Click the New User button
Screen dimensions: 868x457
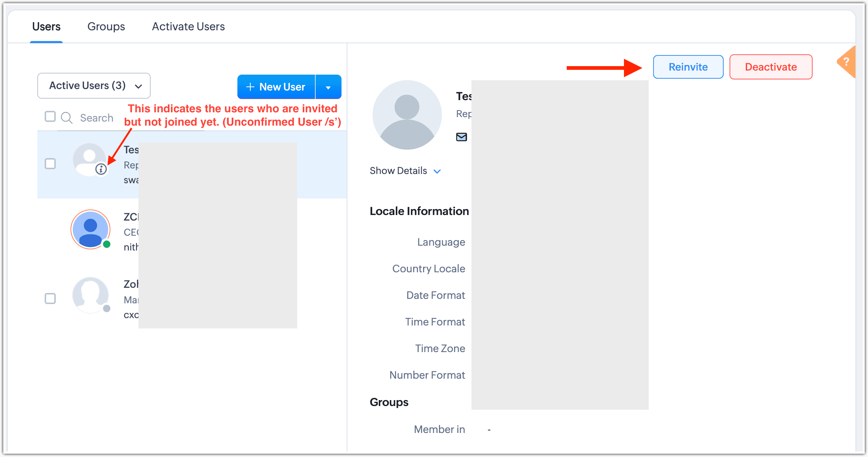pyautogui.click(x=276, y=87)
